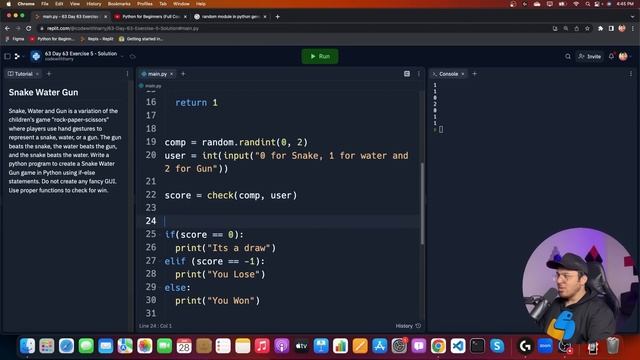
Task: Close the Console tab
Action: click(x=463, y=74)
